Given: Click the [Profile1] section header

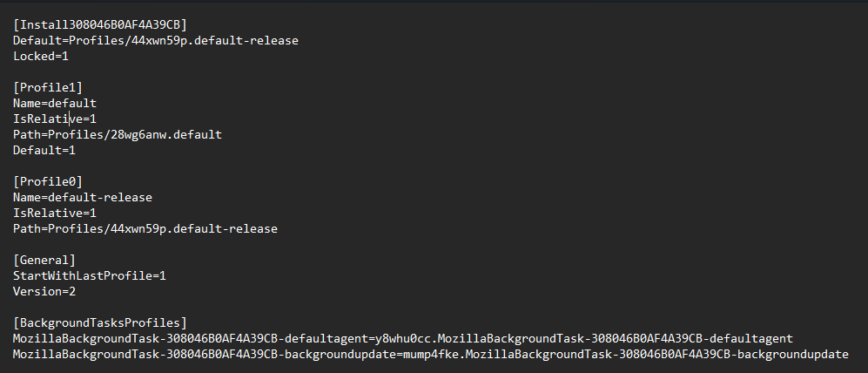Looking at the screenshot, I should 47,87.
